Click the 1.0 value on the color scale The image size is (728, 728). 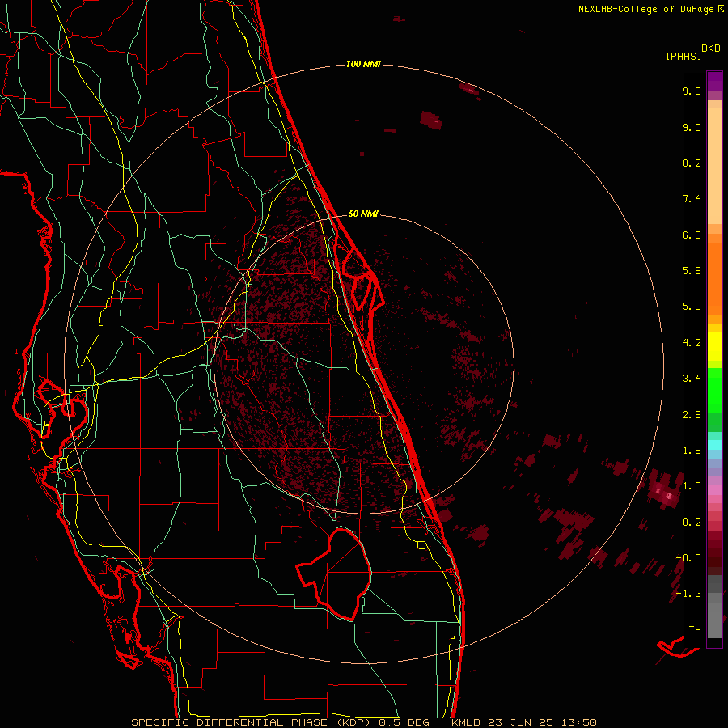pyautogui.click(x=692, y=486)
